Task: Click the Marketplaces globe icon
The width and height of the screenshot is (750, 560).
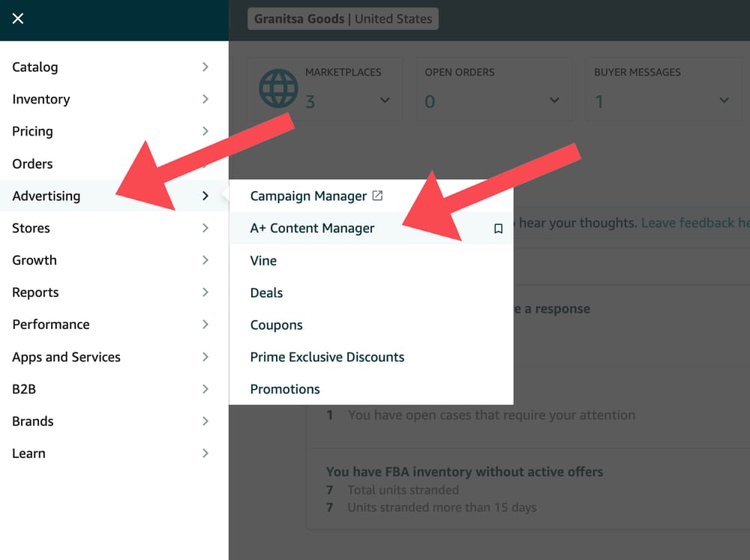Action: pos(278,88)
